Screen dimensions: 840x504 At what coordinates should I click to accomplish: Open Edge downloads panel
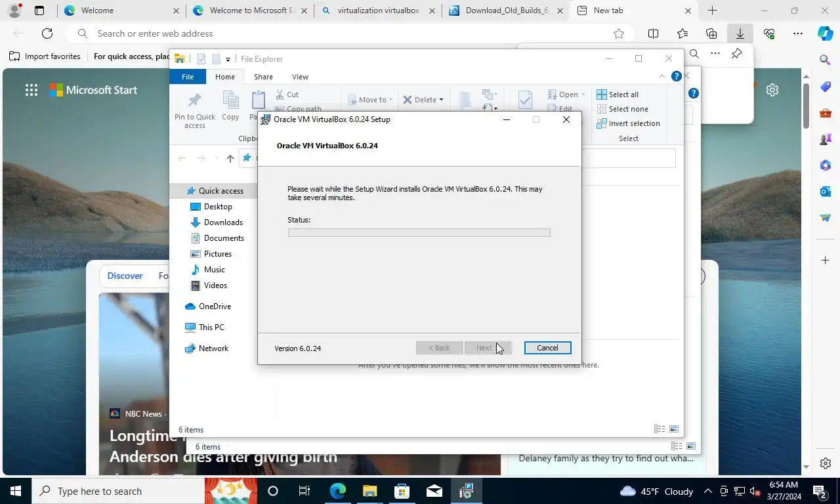pos(740,33)
